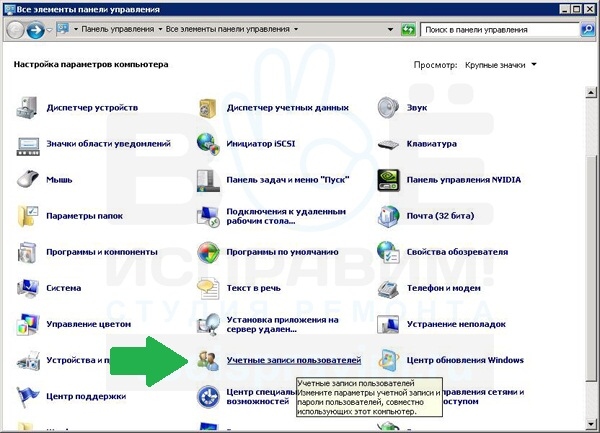
Task: Open the Управление цветом link text
Action: pos(89,324)
